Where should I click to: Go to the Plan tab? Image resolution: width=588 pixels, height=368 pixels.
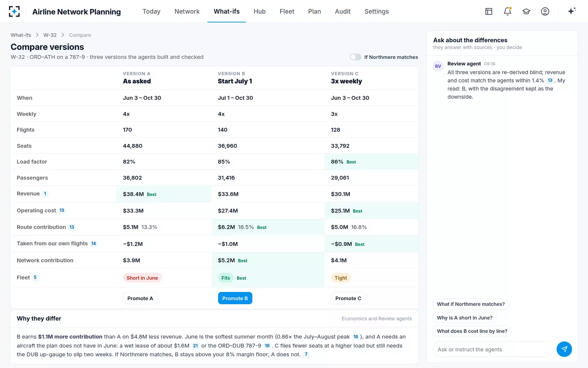(314, 11)
